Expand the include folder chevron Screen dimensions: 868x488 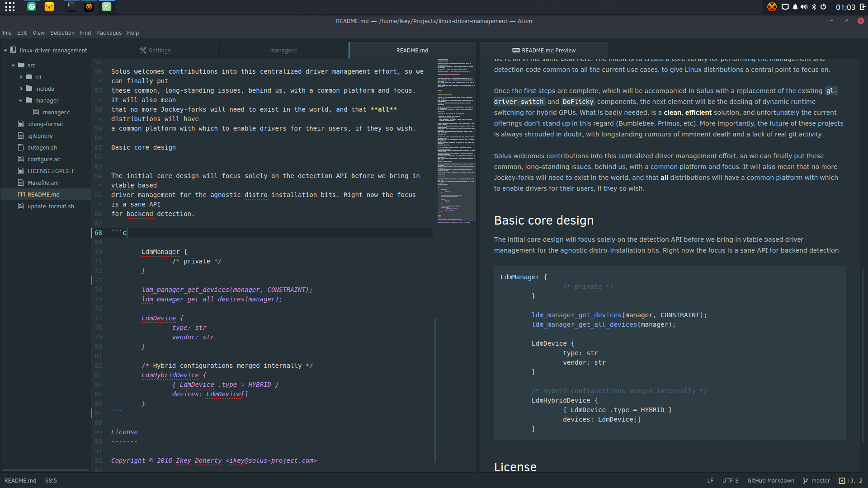point(21,89)
